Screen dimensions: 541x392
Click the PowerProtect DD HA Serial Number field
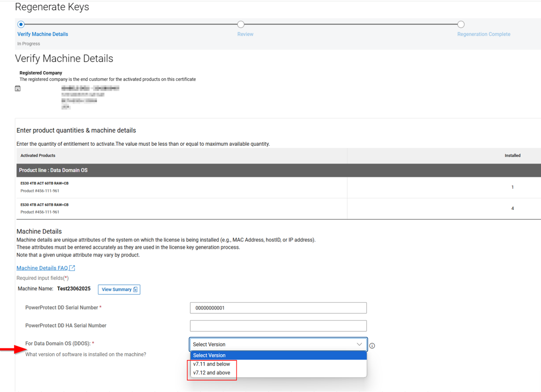[278, 326]
